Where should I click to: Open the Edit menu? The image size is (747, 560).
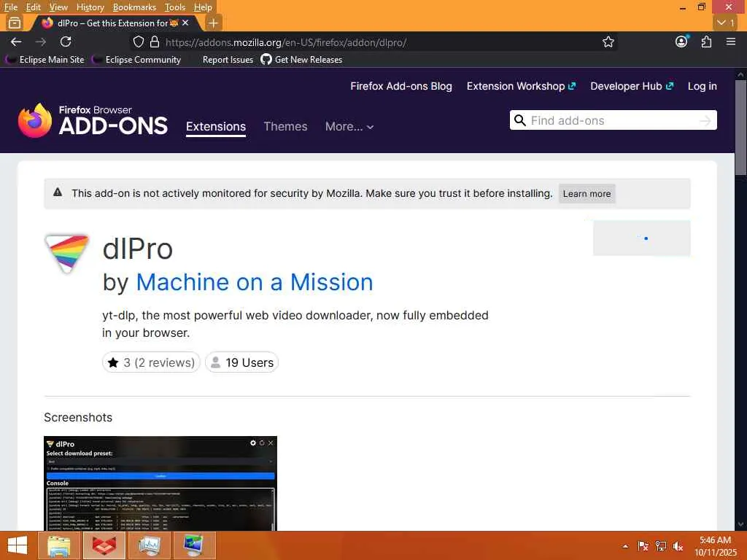pos(33,7)
